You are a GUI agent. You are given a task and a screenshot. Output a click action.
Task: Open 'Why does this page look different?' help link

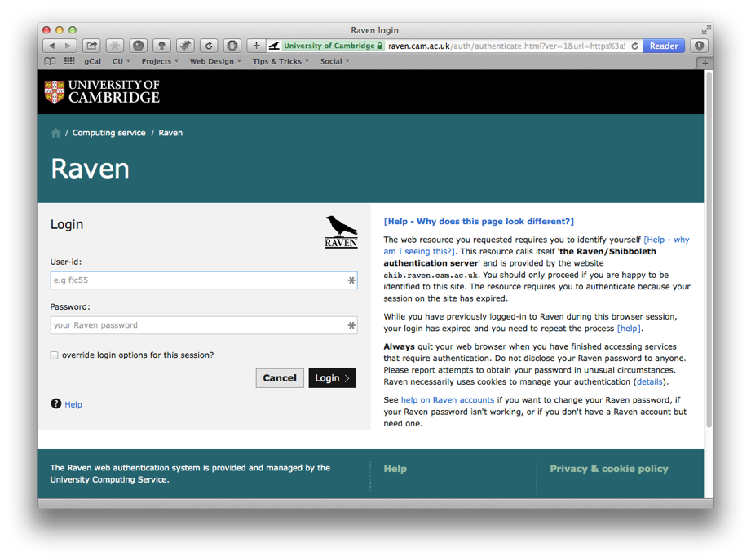coord(479,221)
